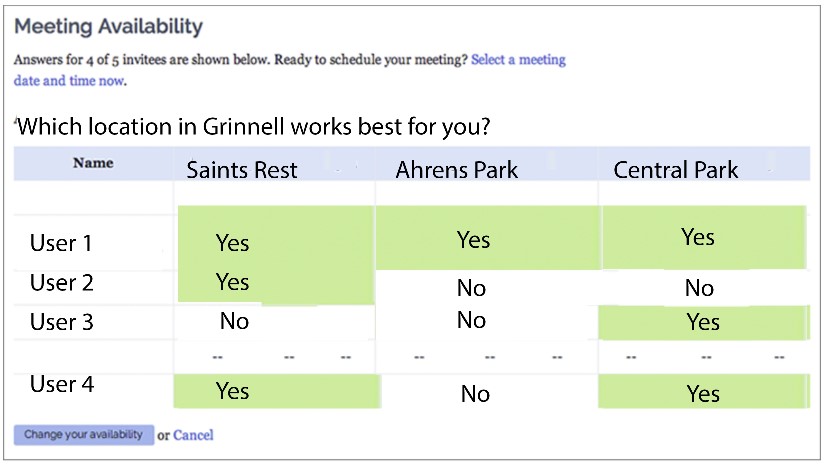Select the Central Park column header
Screen dimensions: 829x471
tap(675, 170)
